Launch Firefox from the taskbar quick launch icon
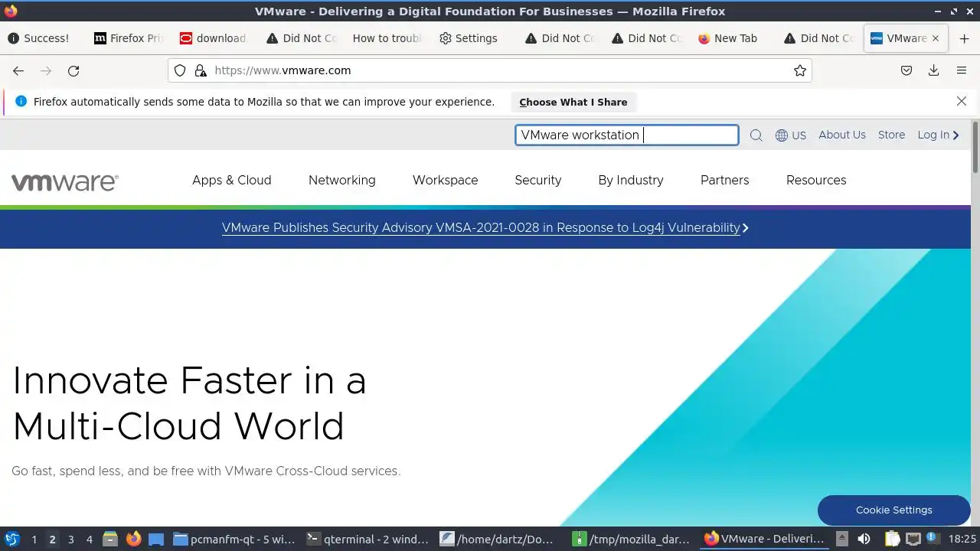This screenshot has width=980, height=551. [133, 539]
